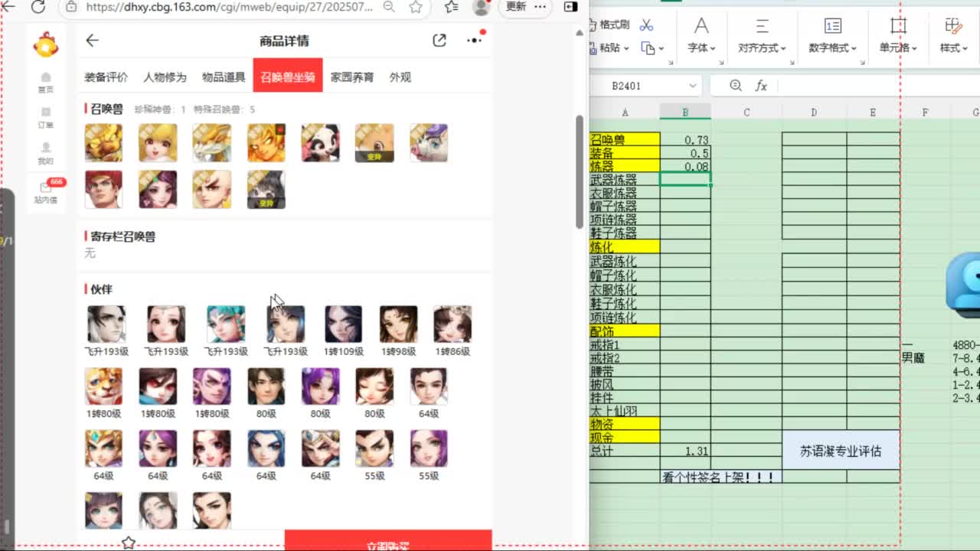Click the scissors cut icon in spreadsheet
Viewport: 980px width, 551px height.
(x=646, y=24)
